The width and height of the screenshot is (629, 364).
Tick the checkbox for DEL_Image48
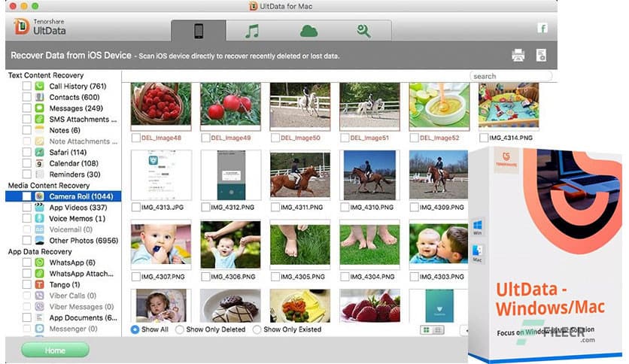pos(135,138)
